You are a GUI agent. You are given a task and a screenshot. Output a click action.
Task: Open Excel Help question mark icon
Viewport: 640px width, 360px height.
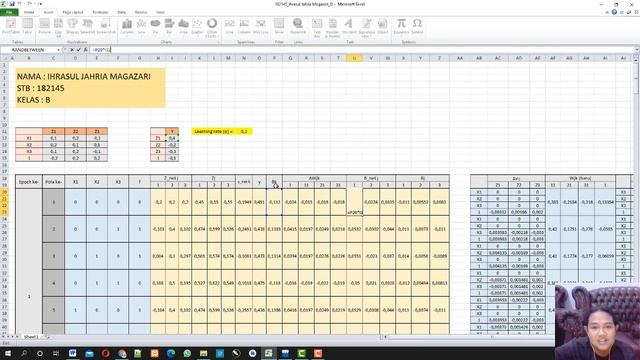click(614, 12)
